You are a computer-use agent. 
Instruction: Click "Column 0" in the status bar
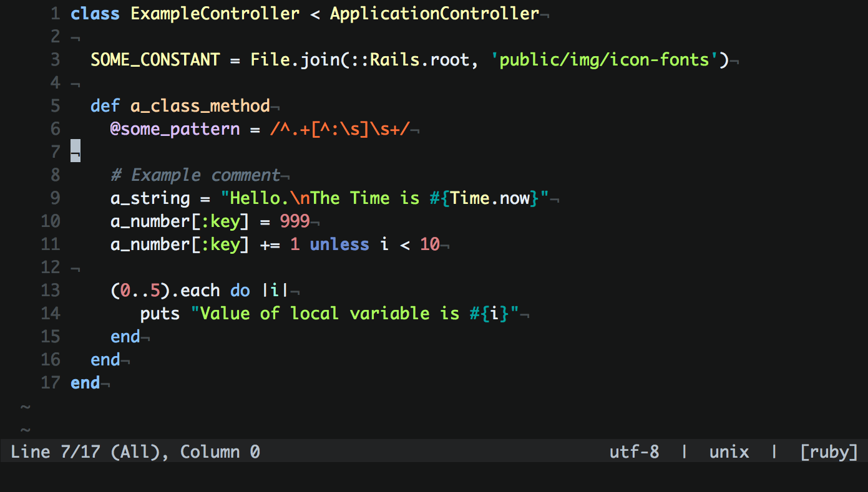(220, 452)
